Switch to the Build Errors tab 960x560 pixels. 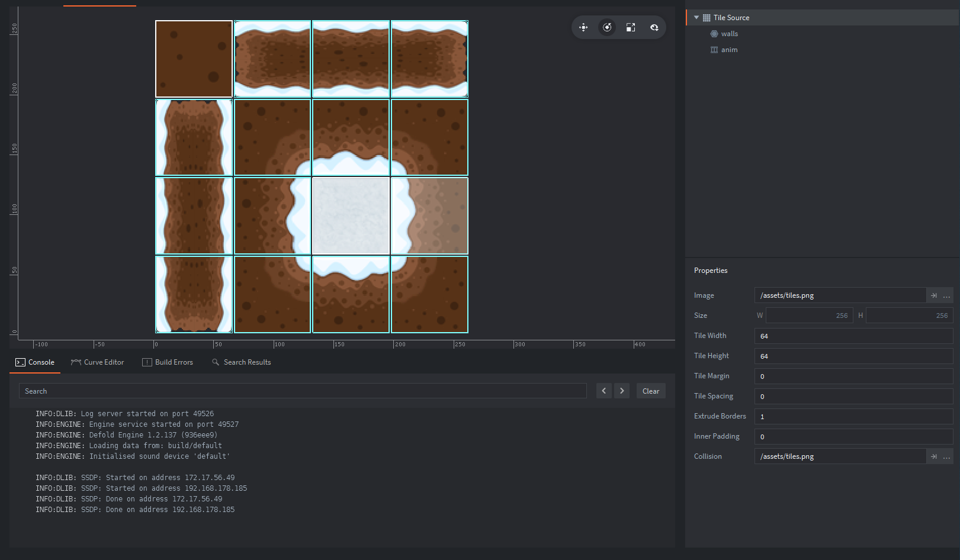168,362
